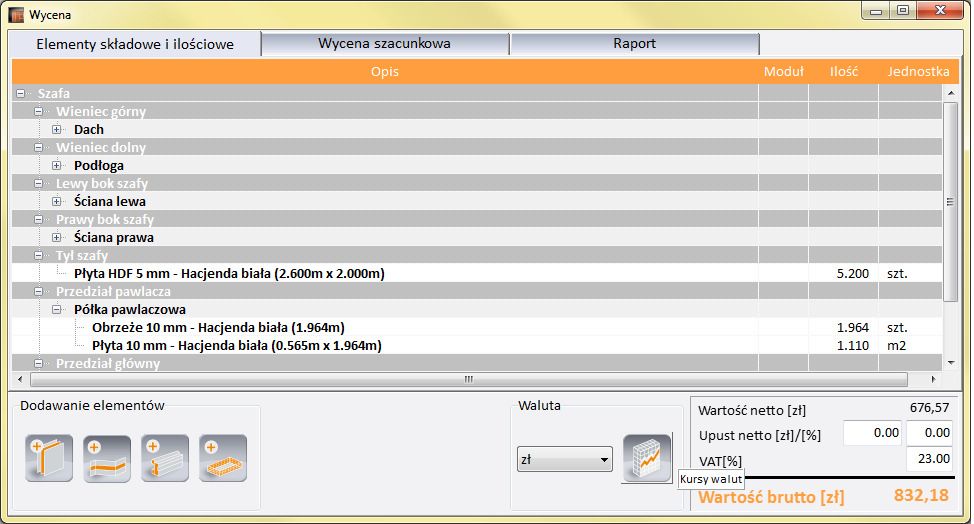Select the Płyta 10 mm Hacjenda biała row
Viewport: 974px width, 524px height.
click(478, 345)
